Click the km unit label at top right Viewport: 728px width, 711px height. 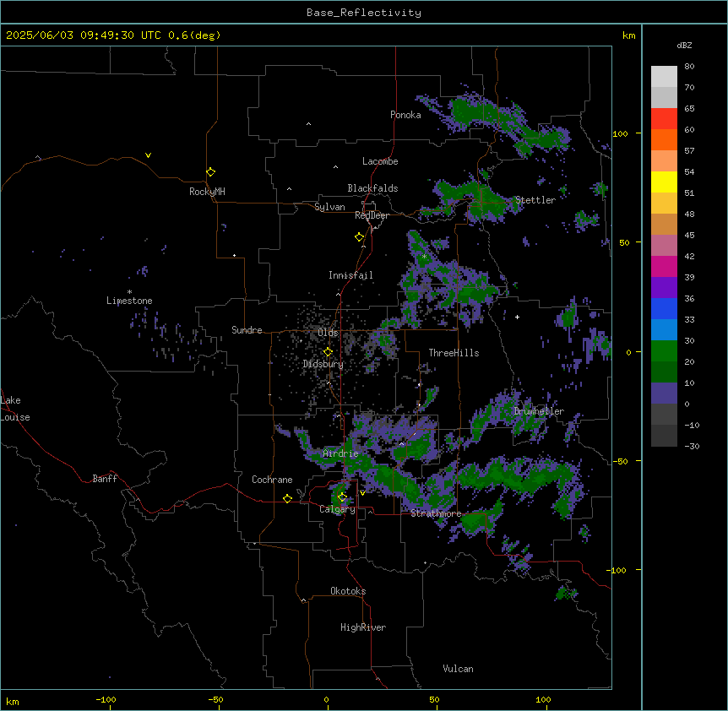pyautogui.click(x=629, y=35)
